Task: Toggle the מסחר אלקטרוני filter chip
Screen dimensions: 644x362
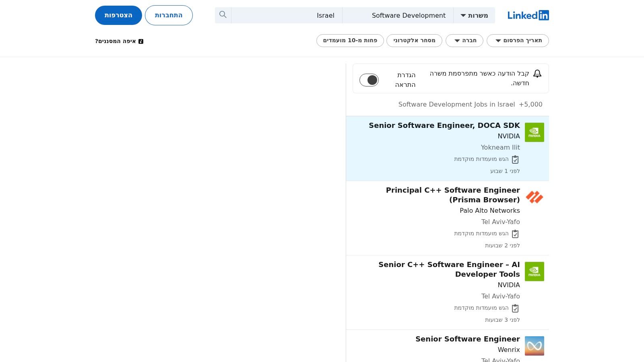Action: pos(414,41)
